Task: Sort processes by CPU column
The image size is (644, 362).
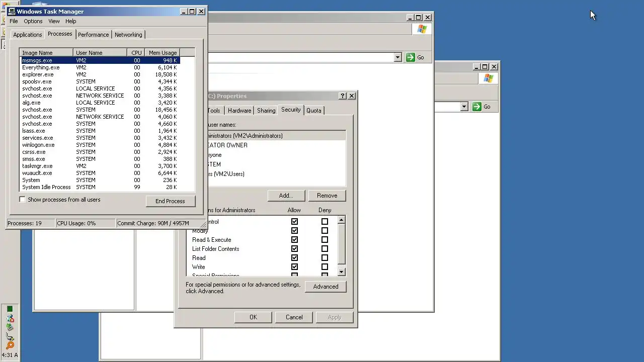Action: tap(136, 52)
